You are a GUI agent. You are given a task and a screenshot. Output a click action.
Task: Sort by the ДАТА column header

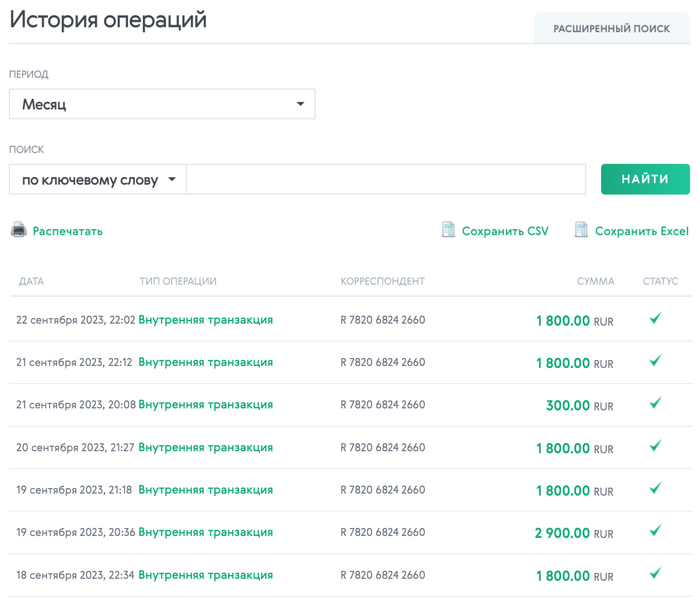(x=32, y=281)
